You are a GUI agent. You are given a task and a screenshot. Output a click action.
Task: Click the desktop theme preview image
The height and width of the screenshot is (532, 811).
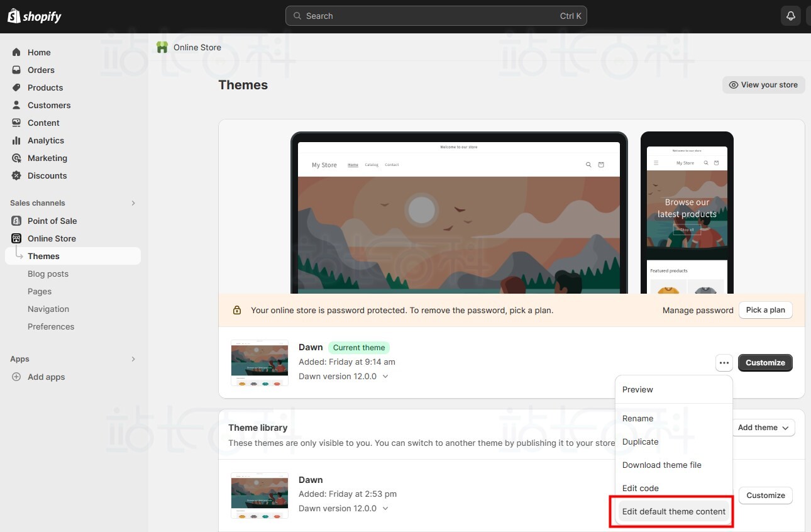pos(459,213)
